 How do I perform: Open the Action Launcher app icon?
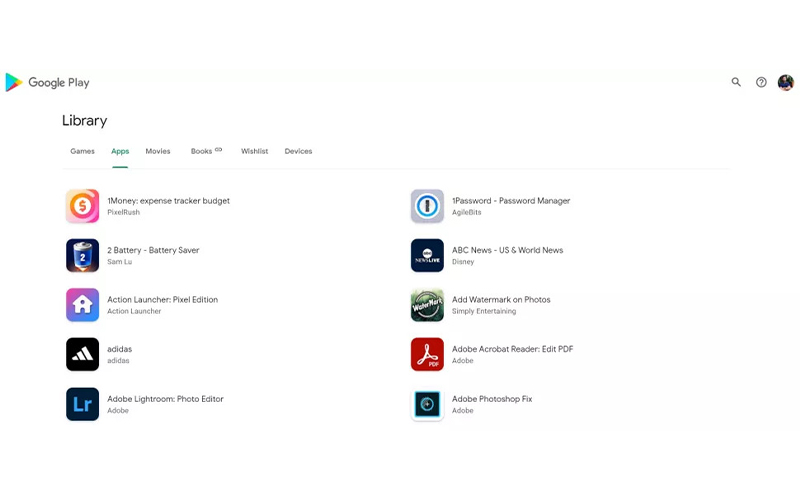[x=82, y=305]
